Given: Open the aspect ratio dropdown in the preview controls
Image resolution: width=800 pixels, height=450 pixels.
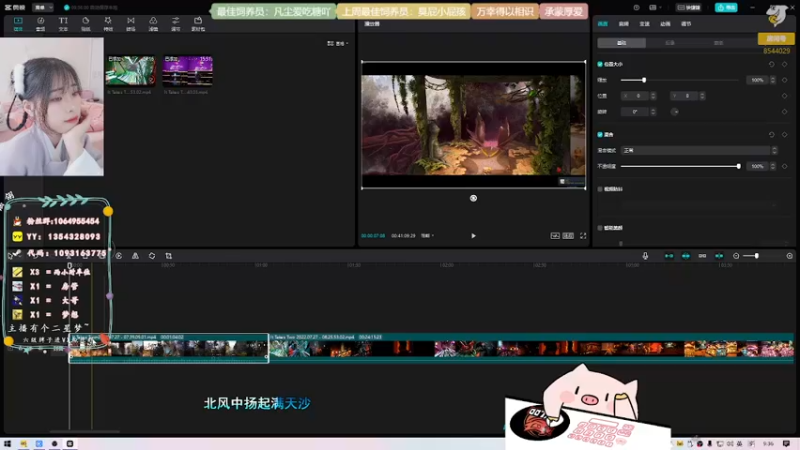Looking at the screenshot, I should point(428,236).
